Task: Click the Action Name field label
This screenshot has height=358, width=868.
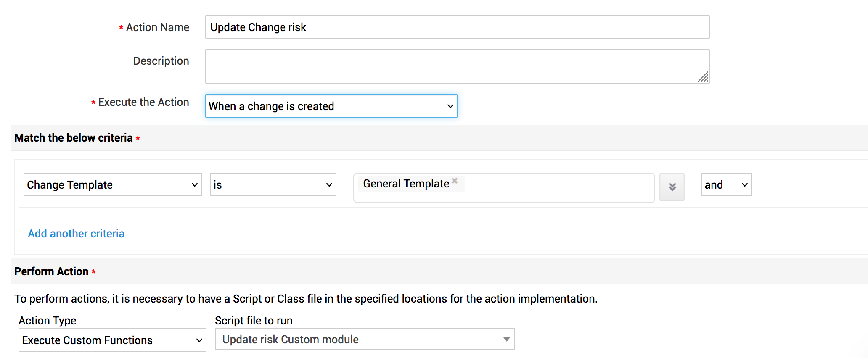Action: 157,27
